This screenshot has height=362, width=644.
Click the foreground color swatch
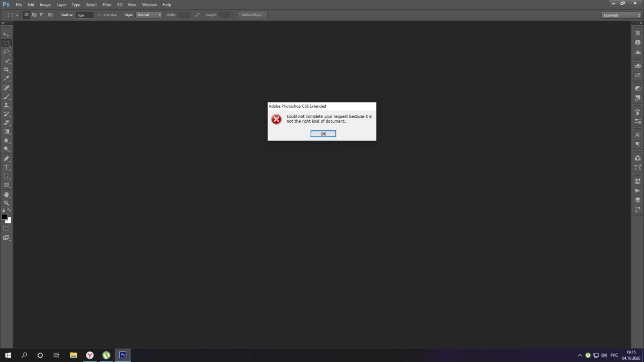(4, 217)
